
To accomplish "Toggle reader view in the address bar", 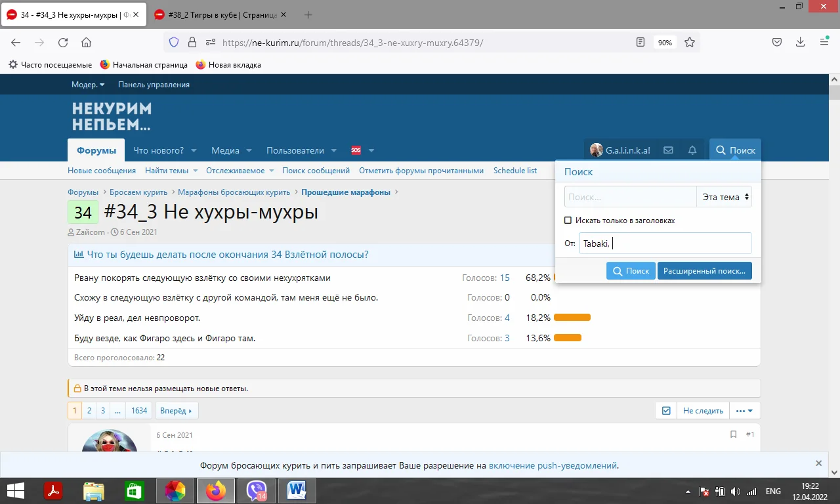I will [640, 42].
